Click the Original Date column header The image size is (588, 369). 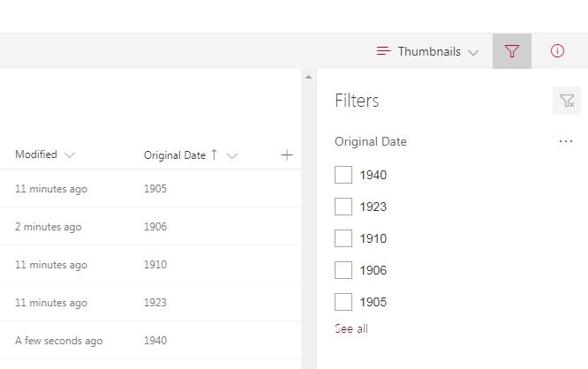click(175, 155)
